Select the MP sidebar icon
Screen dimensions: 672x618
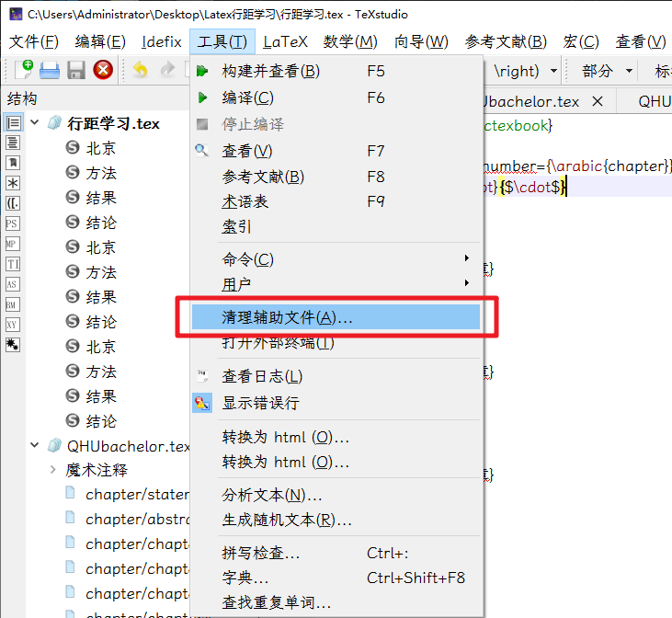pyautogui.click(x=13, y=244)
